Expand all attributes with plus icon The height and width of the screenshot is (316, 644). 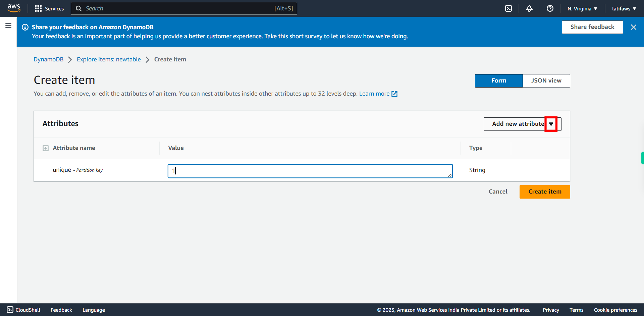click(46, 148)
